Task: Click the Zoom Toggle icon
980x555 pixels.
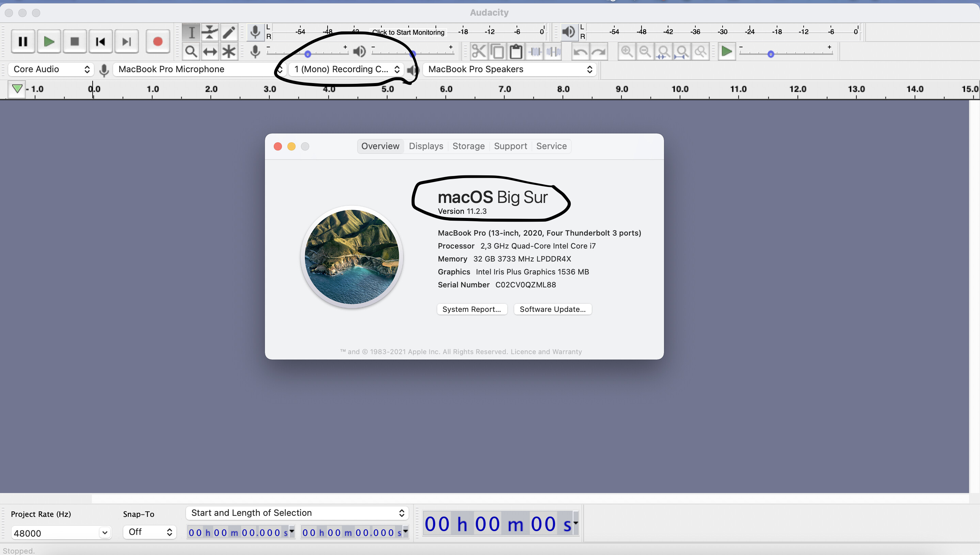Action: click(x=700, y=51)
